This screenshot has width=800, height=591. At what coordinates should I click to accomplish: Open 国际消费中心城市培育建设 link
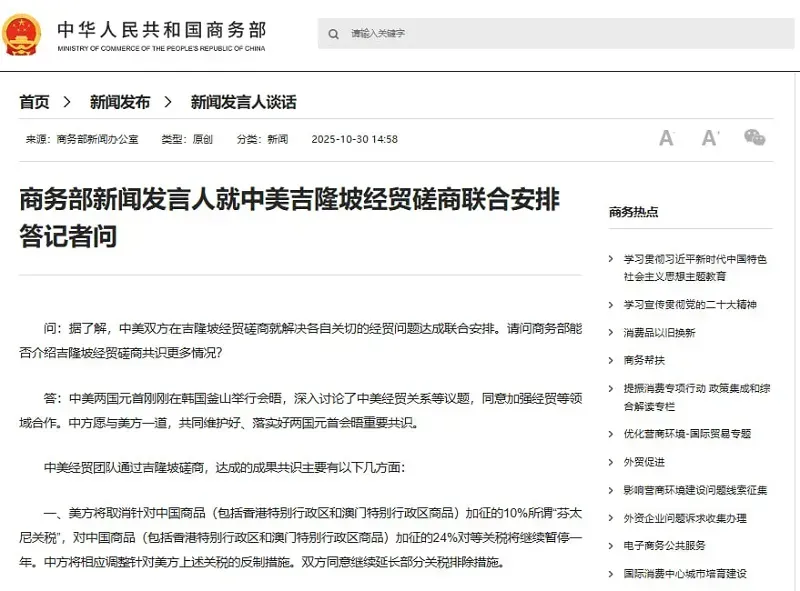(684, 574)
